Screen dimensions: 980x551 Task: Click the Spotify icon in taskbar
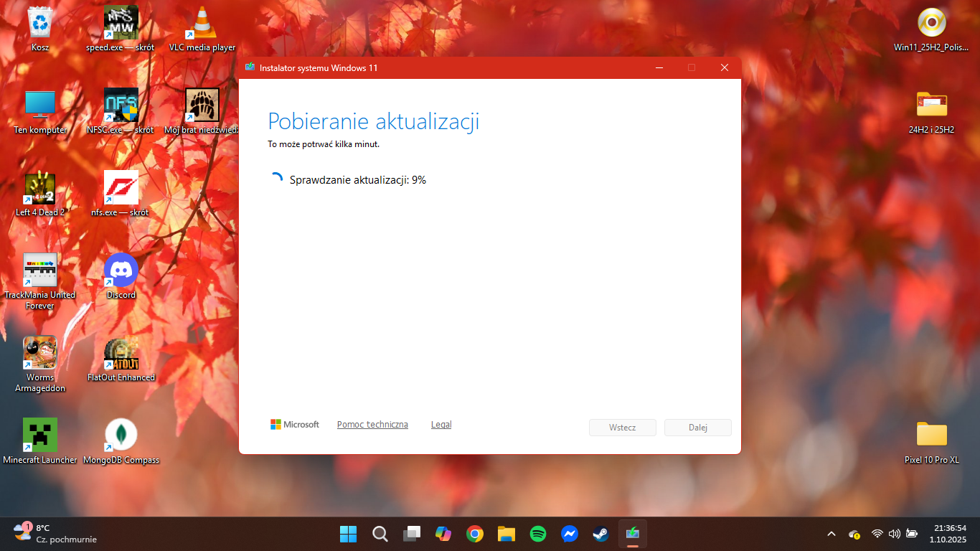pyautogui.click(x=537, y=534)
